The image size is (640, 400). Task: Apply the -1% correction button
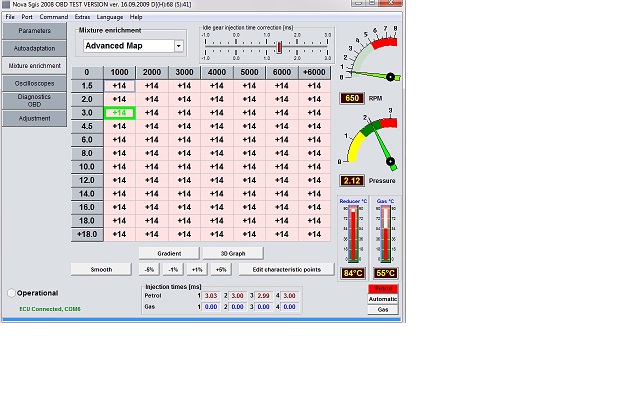(x=173, y=269)
